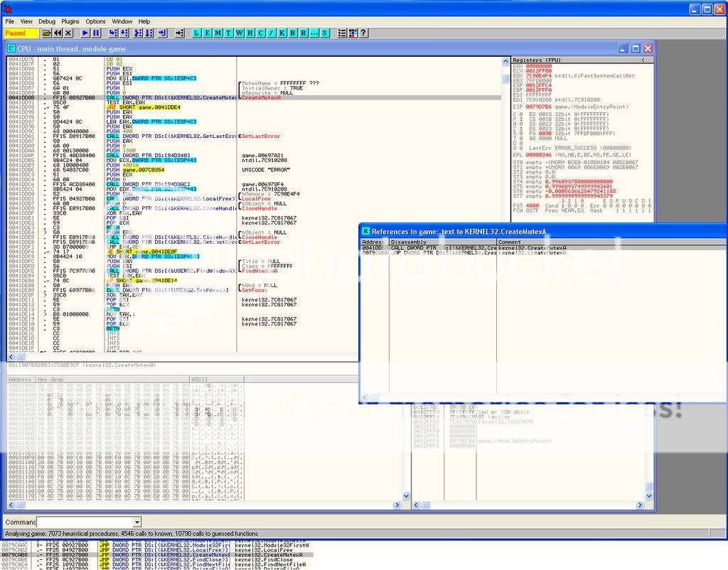Image resolution: width=728 pixels, height=570 pixels.
Task: Pause execution using the pause icon
Action: pyautogui.click(x=96, y=33)
